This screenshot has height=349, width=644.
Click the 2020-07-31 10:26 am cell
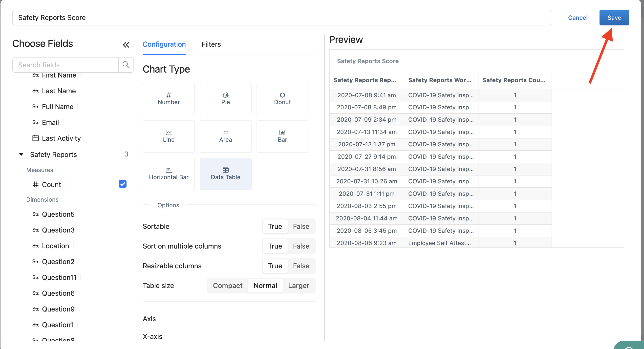[x=366, y=181]
